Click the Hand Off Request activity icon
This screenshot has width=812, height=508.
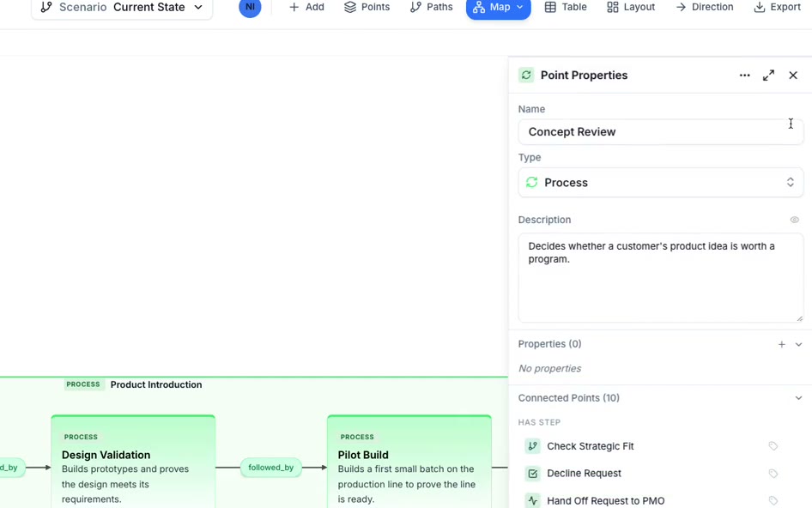pos(532,501)
